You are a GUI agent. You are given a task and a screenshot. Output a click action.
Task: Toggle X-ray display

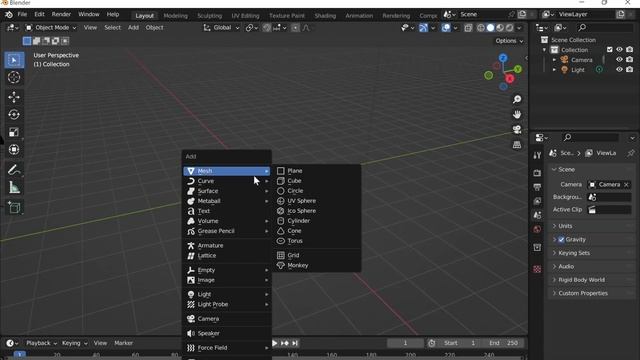pos(468,28)
